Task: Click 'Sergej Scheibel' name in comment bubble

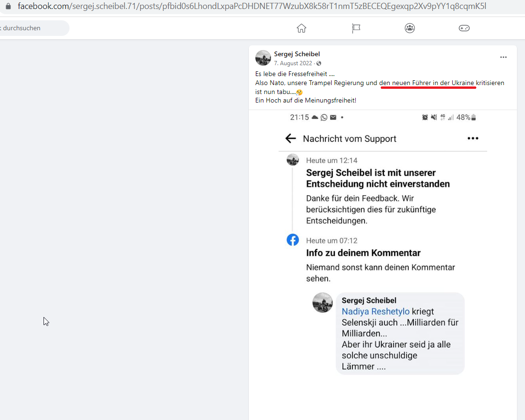Action: click(x=369, y=300)
